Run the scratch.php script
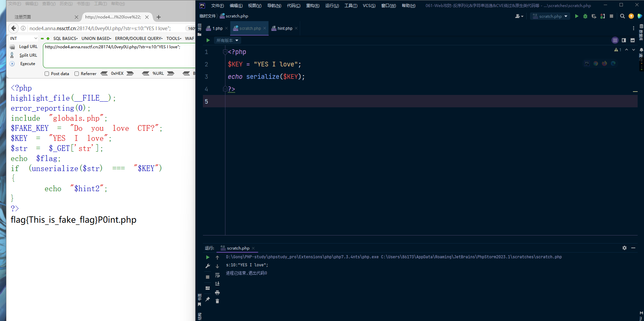This screenshot has height=321, width=644. 577,16
